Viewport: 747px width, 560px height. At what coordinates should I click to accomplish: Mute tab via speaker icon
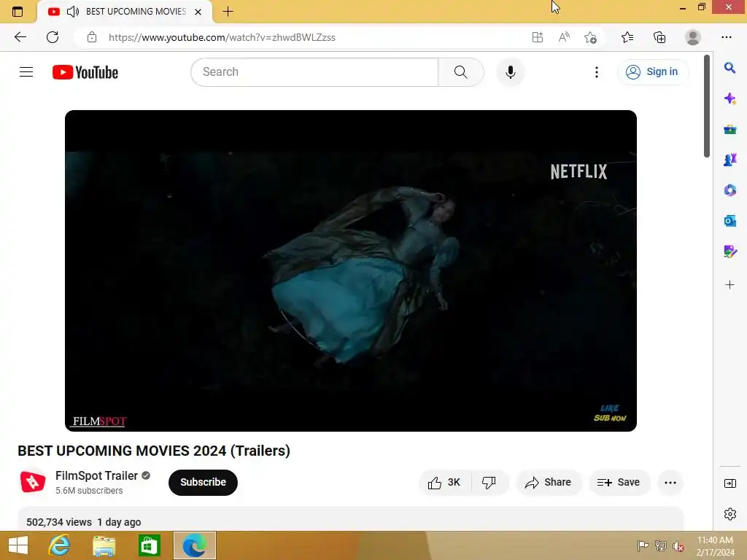pyautogui.click(x=73, y=12)
